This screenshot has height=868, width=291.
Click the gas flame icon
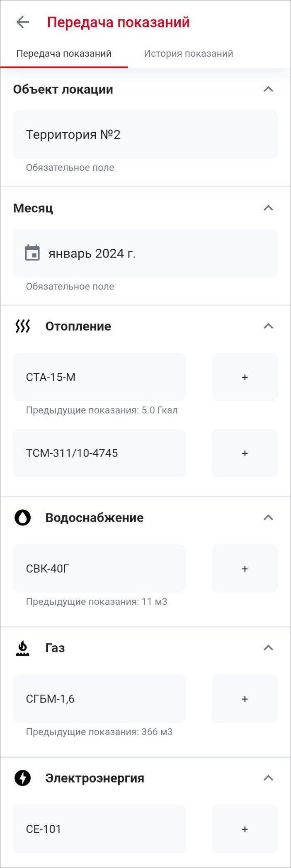click(23, 648)
